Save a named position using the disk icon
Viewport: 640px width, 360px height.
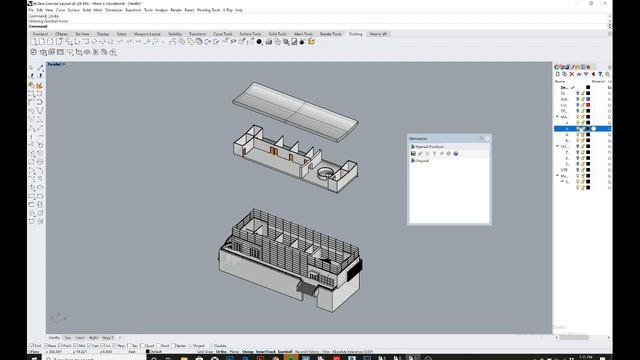pyautogui.click(x=413, y=153)
